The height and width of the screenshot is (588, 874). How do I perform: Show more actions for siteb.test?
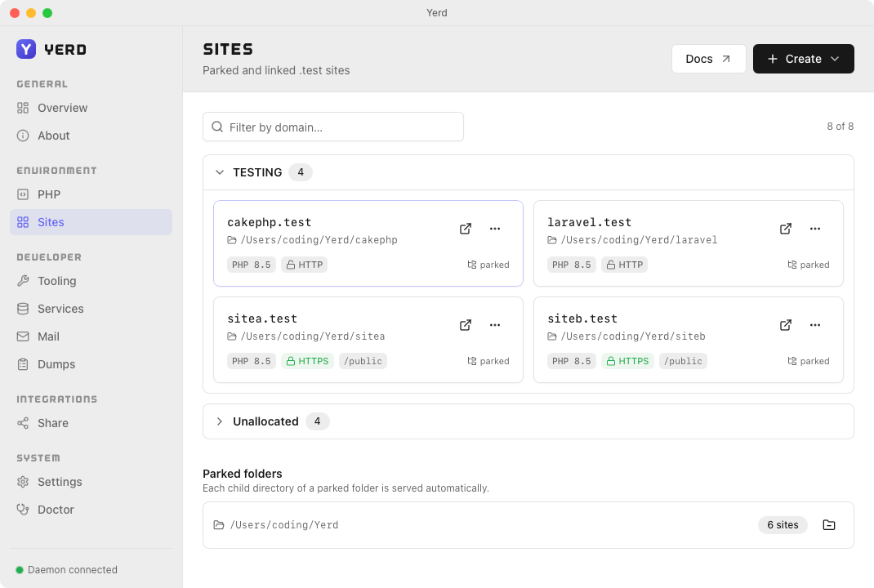tap(815, 325)
